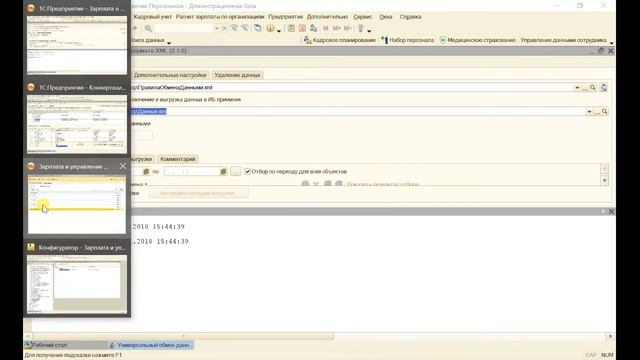
Task: Switch to Удаление данных tab
Action: click(x=237, y=75)
